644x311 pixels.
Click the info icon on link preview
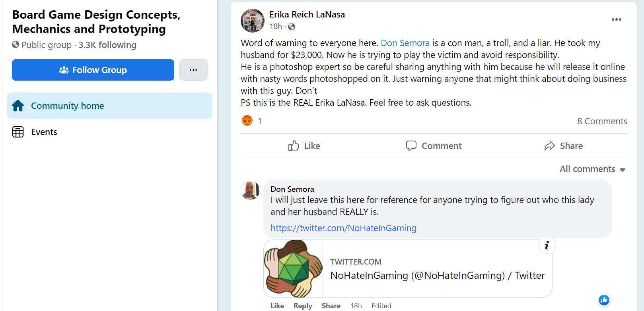(x=547, y=245)
